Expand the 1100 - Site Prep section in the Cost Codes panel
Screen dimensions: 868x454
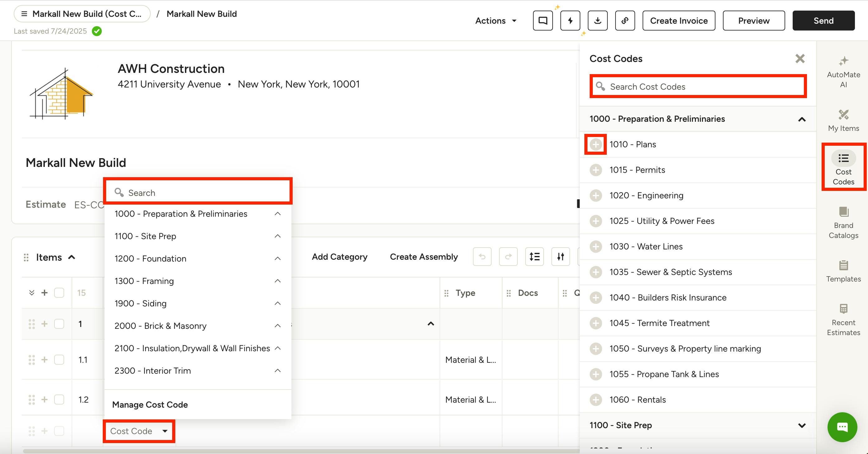(x=802, y=425)
